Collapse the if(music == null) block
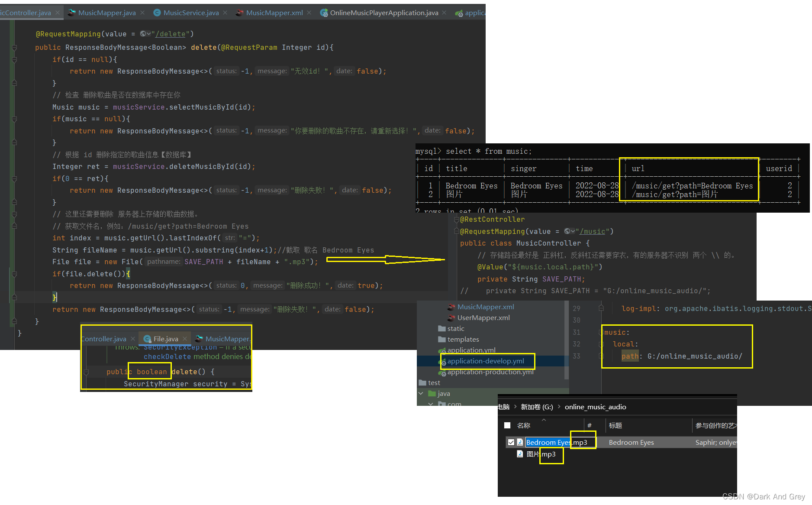 click(14, 119)
